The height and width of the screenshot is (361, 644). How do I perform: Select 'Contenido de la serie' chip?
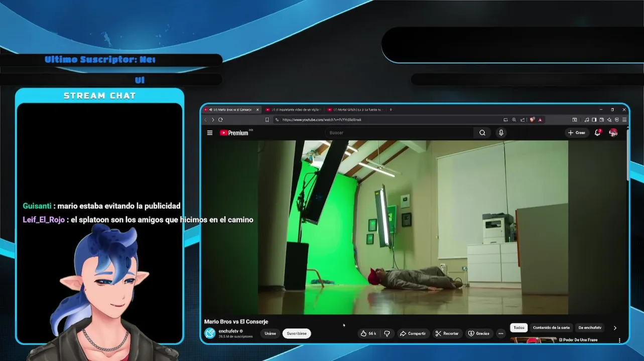(551, 327)
